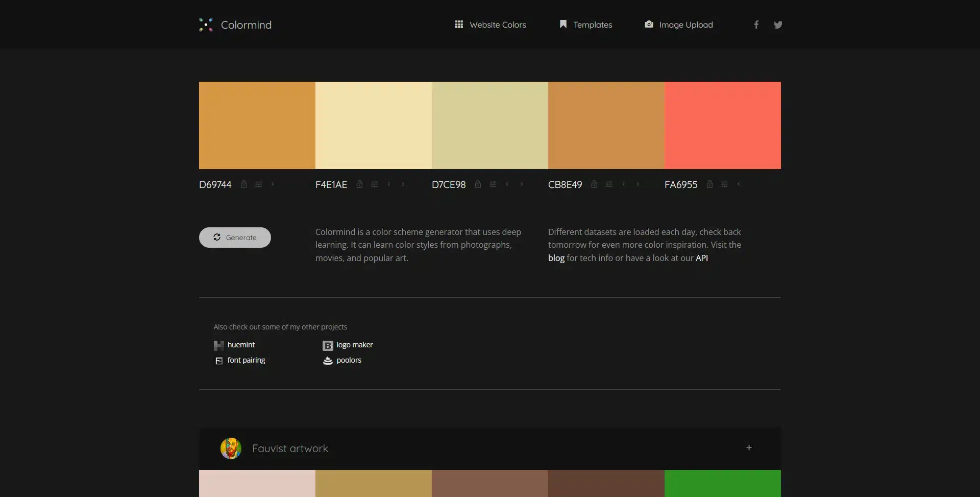Image resolution: width=980 pixels, height=497 pixels.
Task: Open the Image Upload page
Action: 679,25
